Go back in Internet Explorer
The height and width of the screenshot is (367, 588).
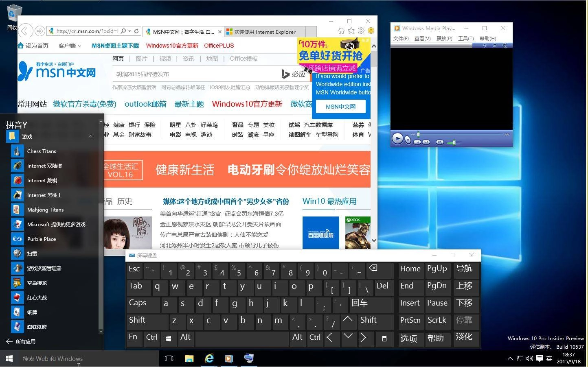26,31
